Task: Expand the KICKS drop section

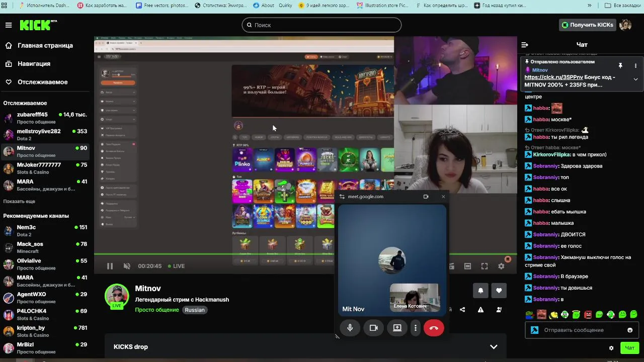Action: tap(494, 347)
